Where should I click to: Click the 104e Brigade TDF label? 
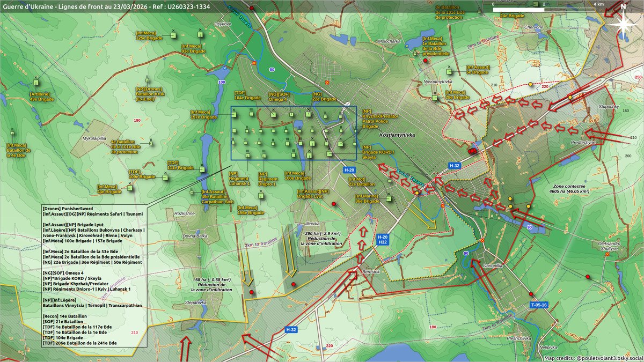[247, 96]
